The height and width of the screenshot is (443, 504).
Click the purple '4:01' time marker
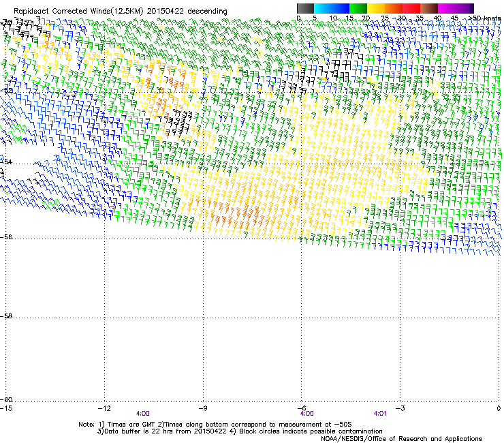(x=380, y=414)
